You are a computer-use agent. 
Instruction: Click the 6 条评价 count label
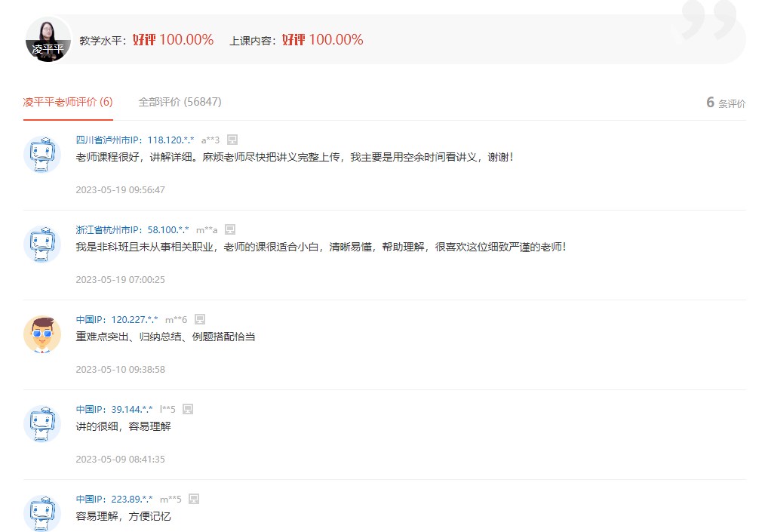726,103
